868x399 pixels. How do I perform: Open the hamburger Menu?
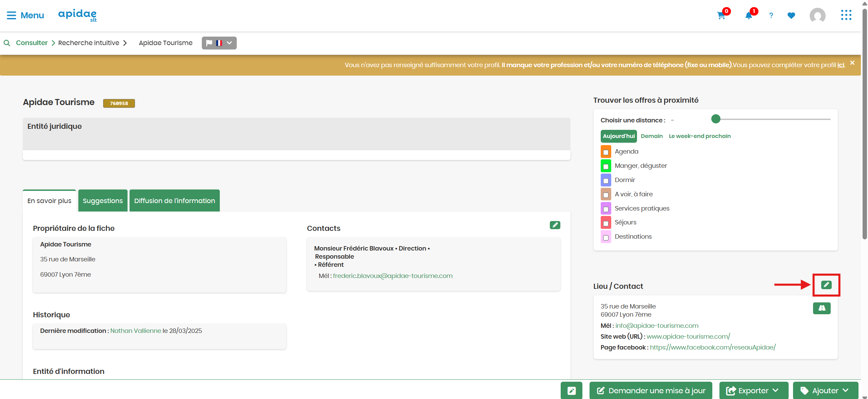[x=25, y=15]
